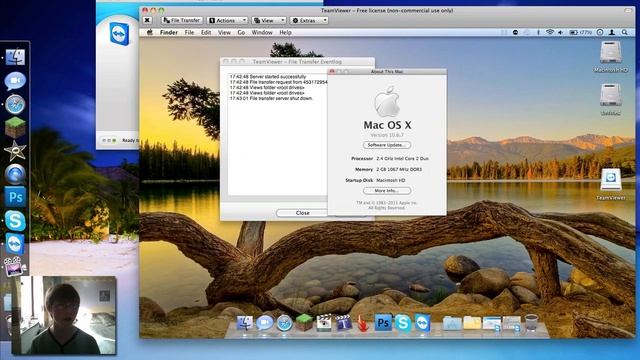Expand the View dropdown in TeamViewer toolbar
Screen dimensions: 640x360
click(269, 20)
